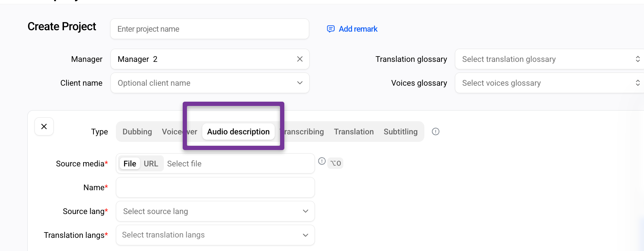Click the Option+O shortcut badge

336,163
